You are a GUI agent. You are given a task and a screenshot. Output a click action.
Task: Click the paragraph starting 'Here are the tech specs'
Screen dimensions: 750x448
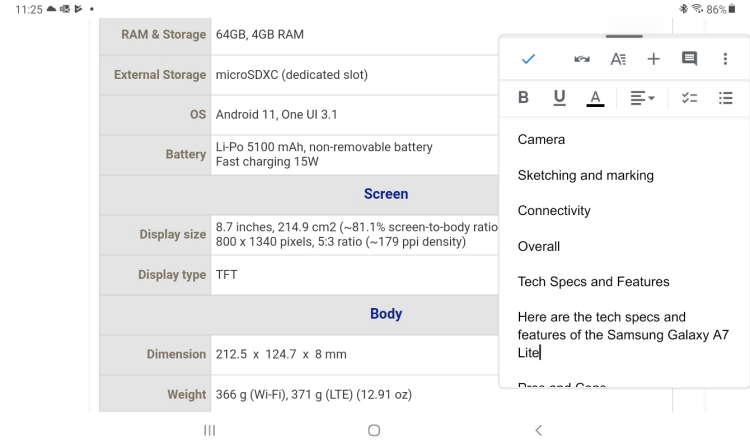pyautogui.click(x=623, y=335)
